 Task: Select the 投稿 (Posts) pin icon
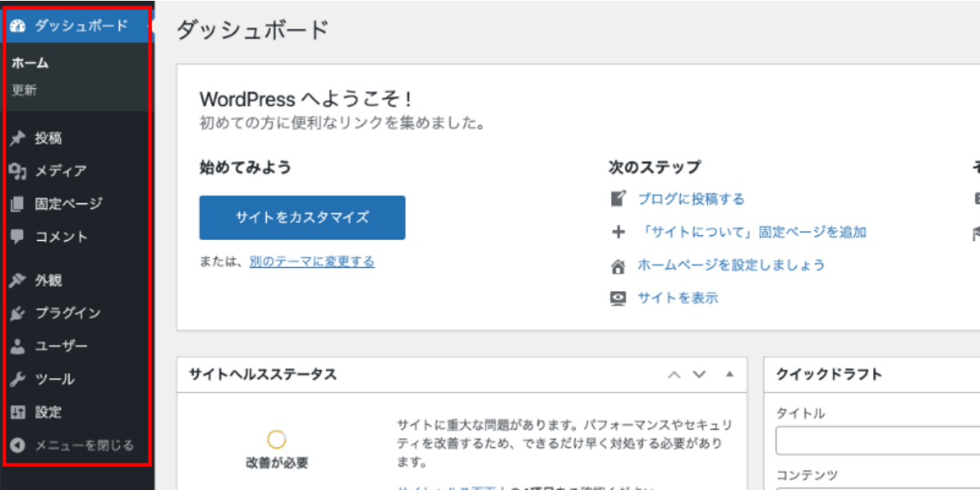(19, 138)
